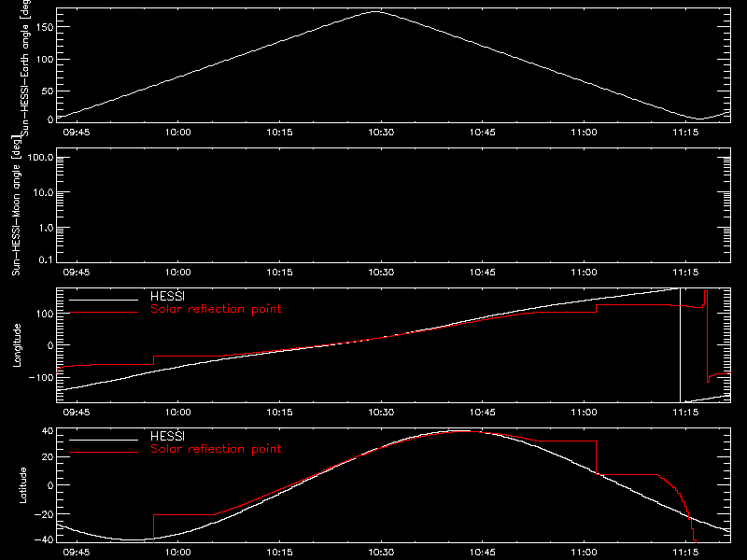Click 0.1 tick on Moon angle axis
This screenshot has height=560, width=747.
(46, 260)
